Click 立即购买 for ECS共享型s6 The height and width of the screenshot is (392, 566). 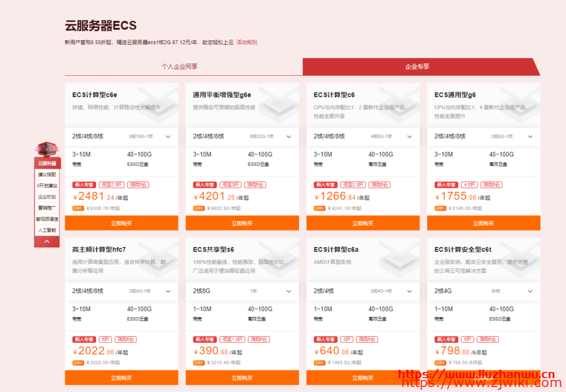(x=242, y=378)
